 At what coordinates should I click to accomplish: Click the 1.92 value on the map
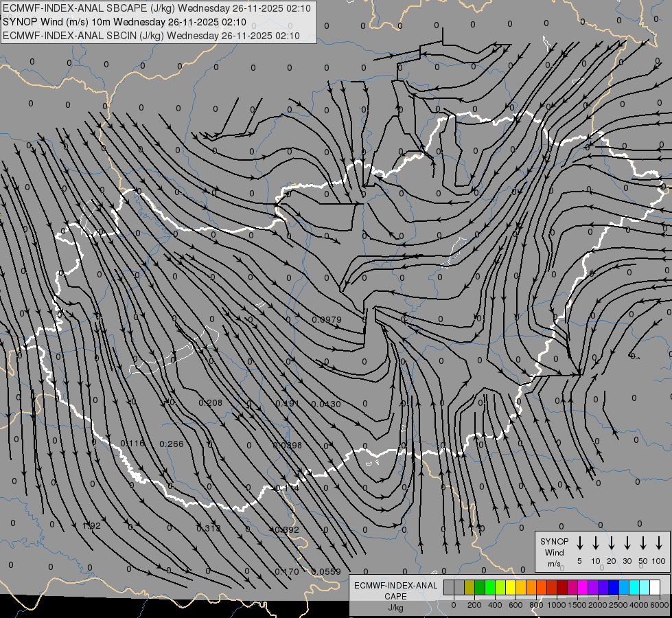(91, 526)
